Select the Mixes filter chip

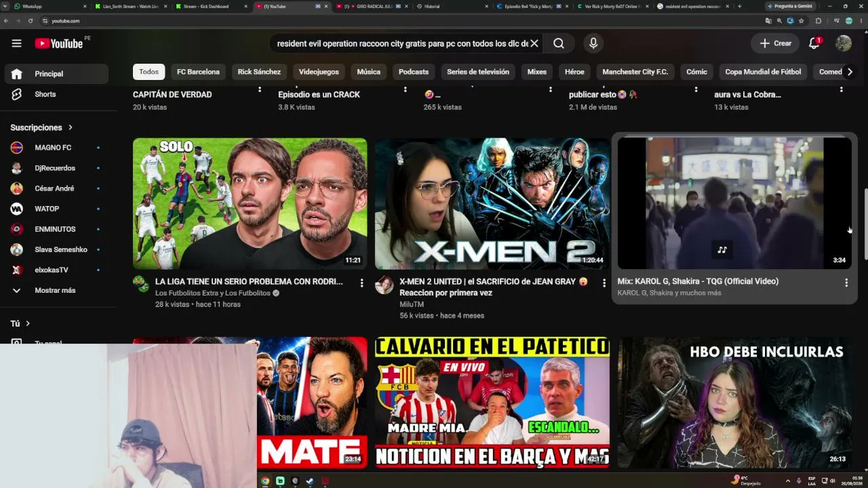[537, 72]
